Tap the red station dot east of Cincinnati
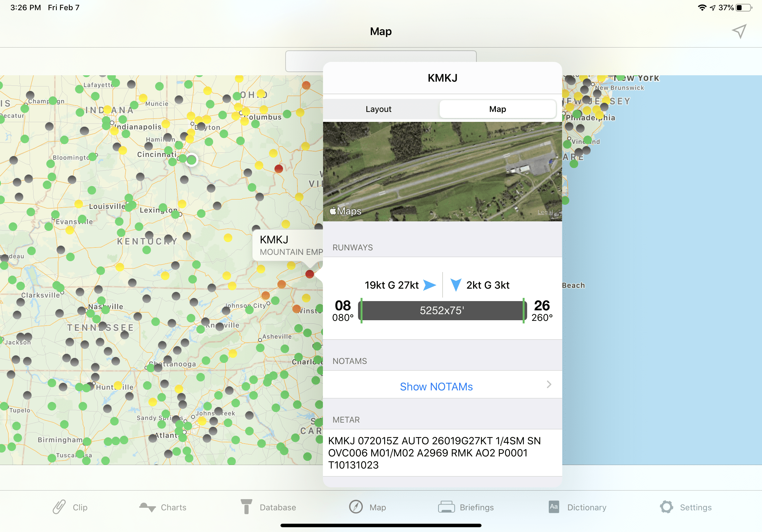This screenshot has height=532, width=762. point(279,169)
